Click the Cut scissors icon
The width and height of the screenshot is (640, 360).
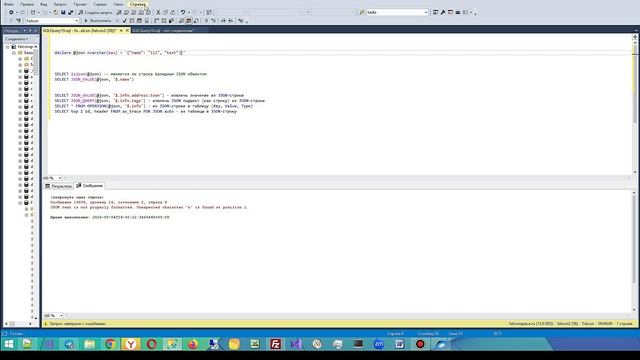[158, 13]
